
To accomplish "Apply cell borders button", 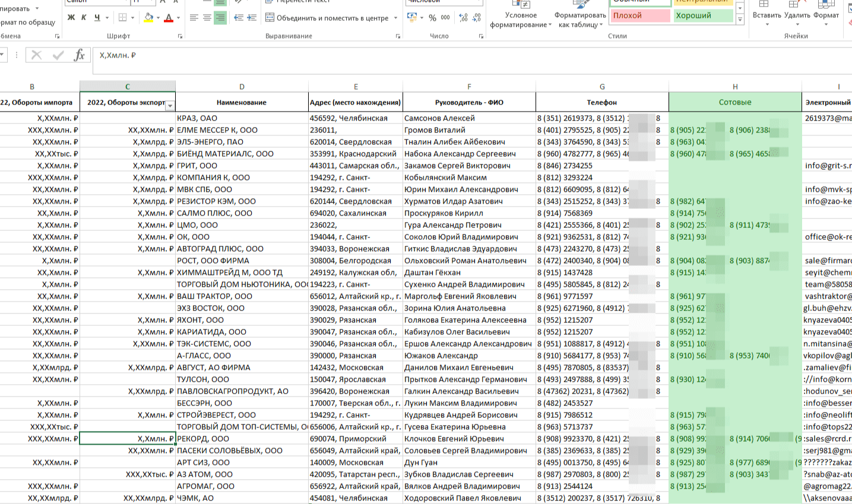I will [122, 18].
